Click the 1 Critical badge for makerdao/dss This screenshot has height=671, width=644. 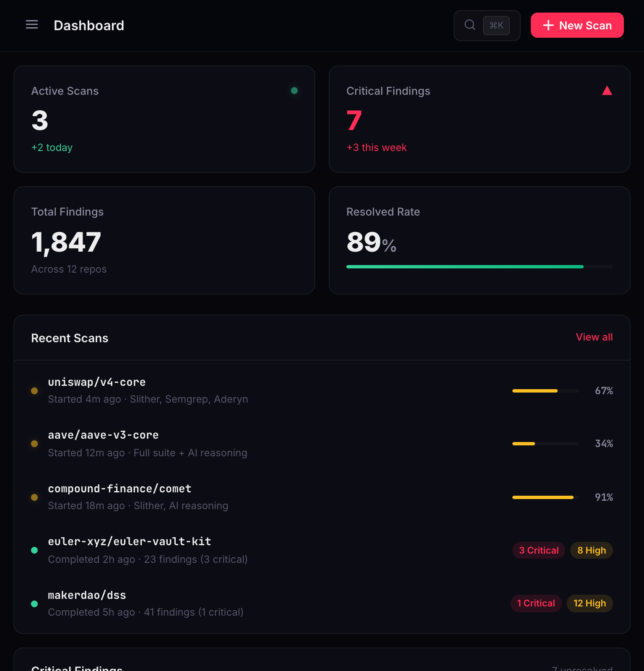(x=536, y=603)
